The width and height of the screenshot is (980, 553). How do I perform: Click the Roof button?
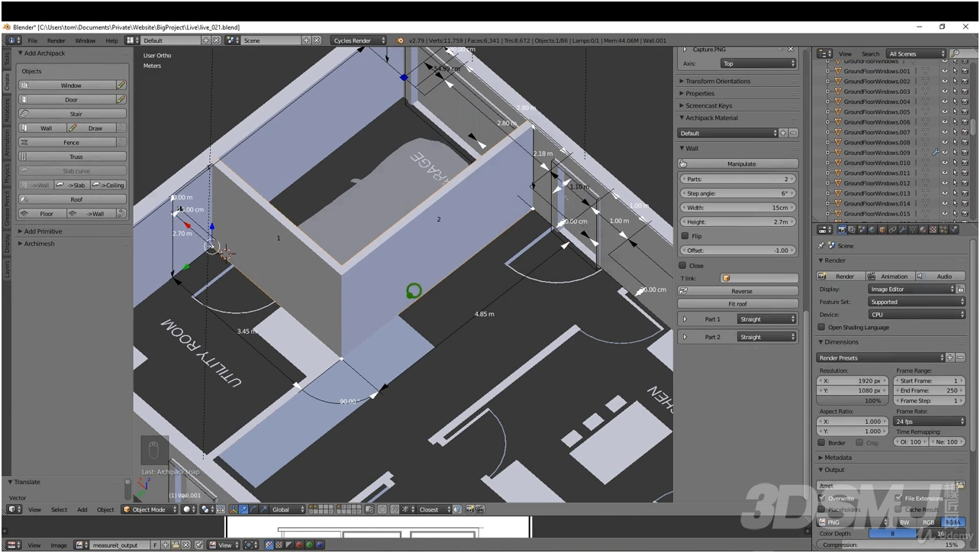pyautogui.click(x=73, y=199)
